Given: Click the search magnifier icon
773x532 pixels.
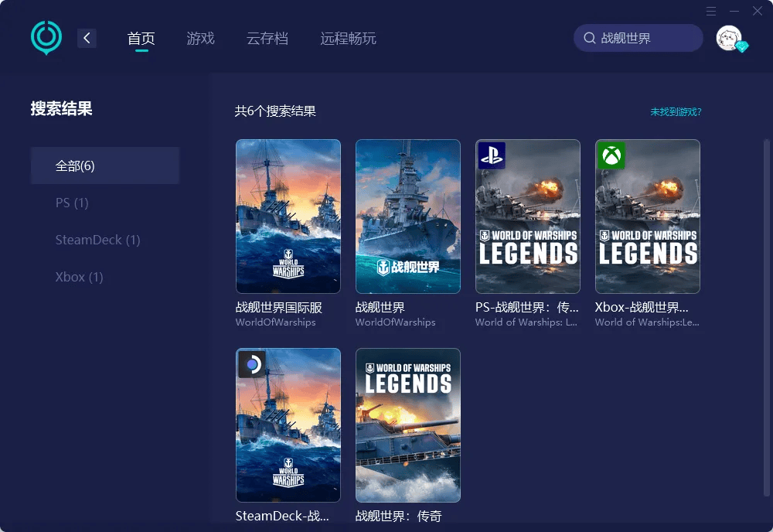Looking at the screenshot, I should point(589,38).
